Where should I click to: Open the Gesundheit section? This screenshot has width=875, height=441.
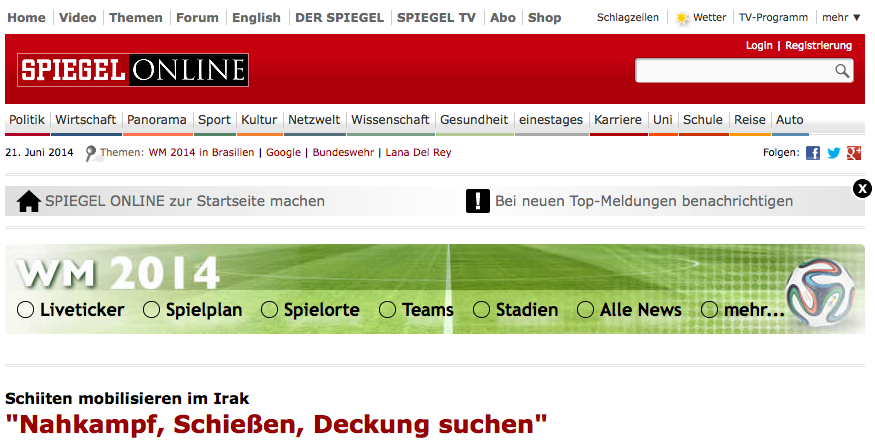(x=474, y=119)
